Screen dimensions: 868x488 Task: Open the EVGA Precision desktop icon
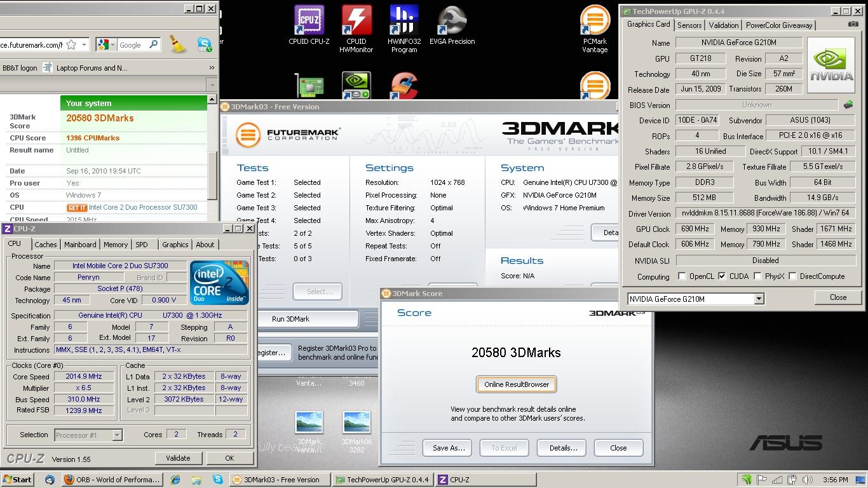pyautogui.click(x=452, y=25)
